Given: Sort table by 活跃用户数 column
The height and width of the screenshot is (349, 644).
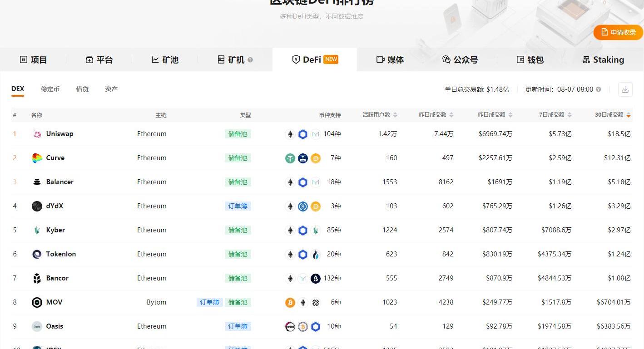Looking at the screenshot, I should (380, 115).
